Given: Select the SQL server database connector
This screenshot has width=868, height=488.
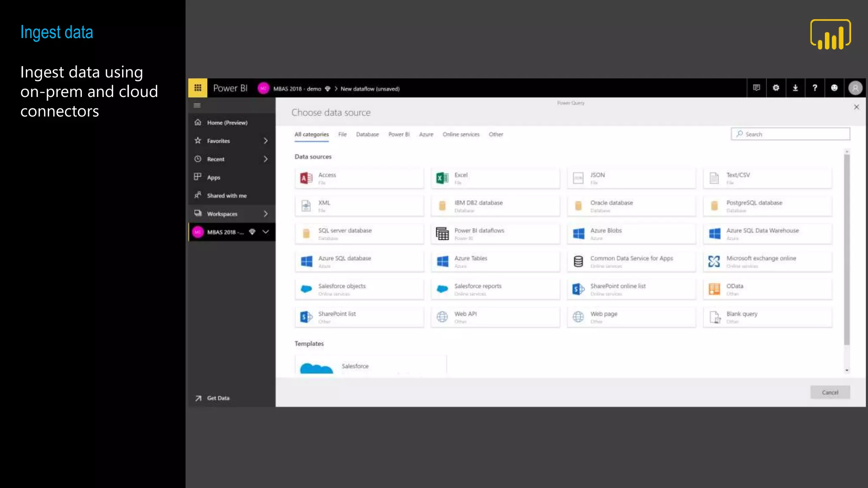Looking at the screenshot, I should pyautogui.click(x=359, y=234).
